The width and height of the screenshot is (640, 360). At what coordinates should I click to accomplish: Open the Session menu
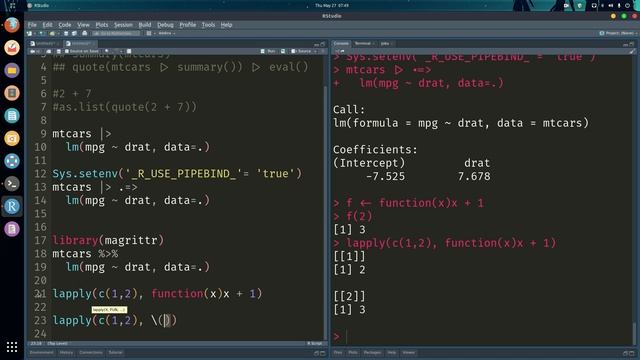pyautogui.click(x=123, y=25)
